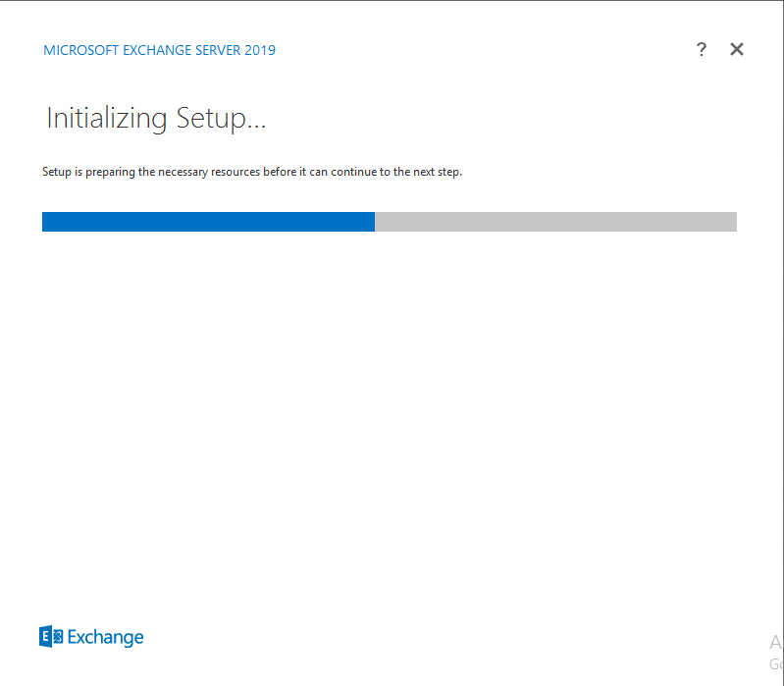
Task: Close the Exchange Server 2019 setup window
Action: click(737, 49)
